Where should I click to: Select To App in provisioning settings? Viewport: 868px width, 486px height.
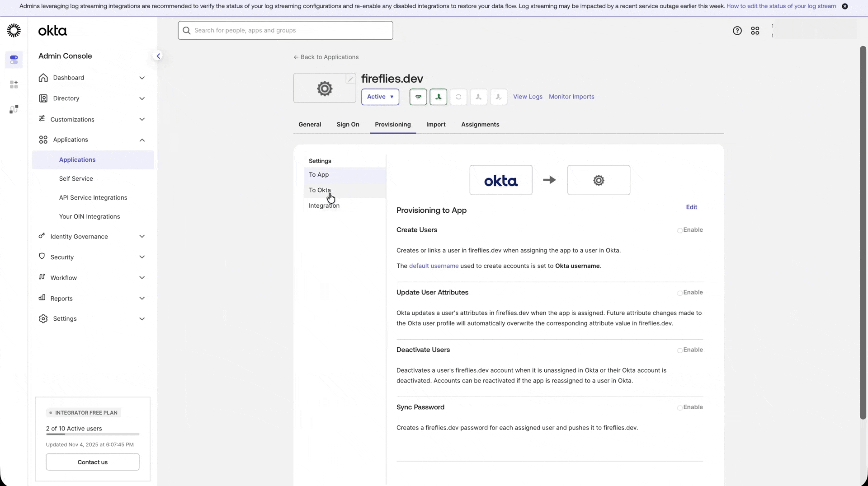[344, 175]
